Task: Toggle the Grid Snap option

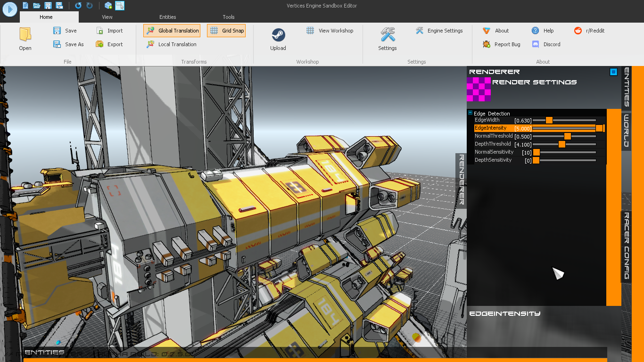Action: (x=226, y=31)
